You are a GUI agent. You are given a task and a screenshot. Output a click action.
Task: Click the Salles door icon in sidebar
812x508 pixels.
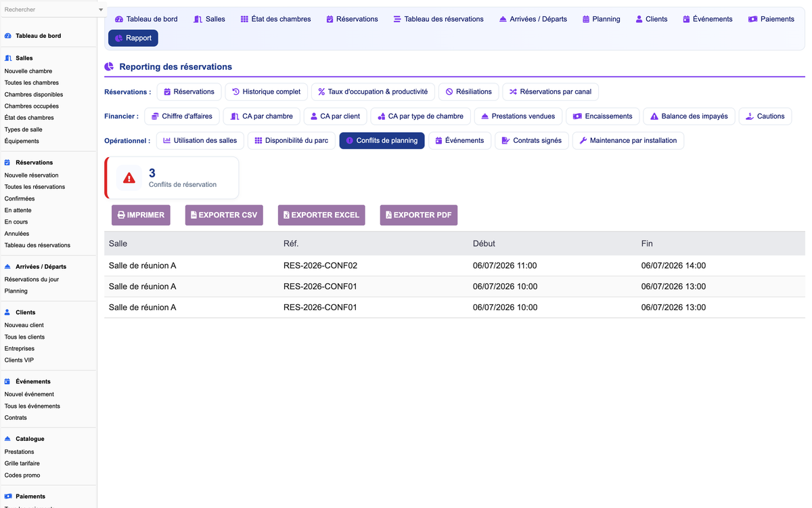(8, 58)
